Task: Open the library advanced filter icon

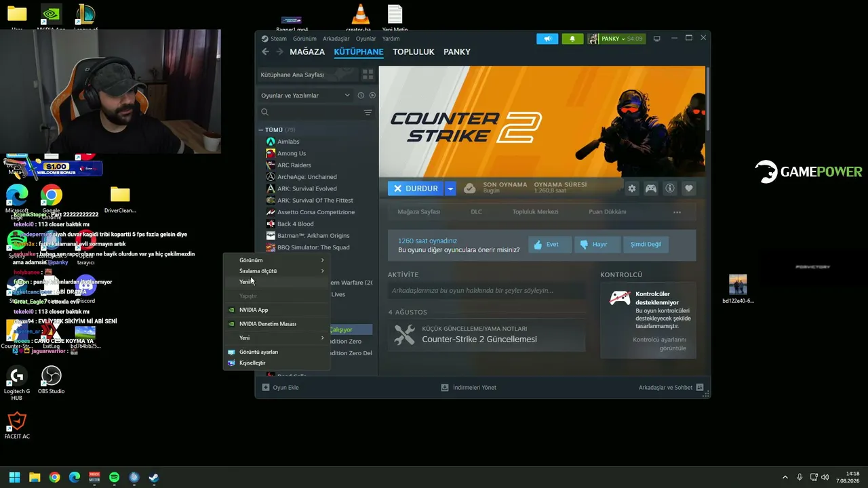Action: point(368,113)
